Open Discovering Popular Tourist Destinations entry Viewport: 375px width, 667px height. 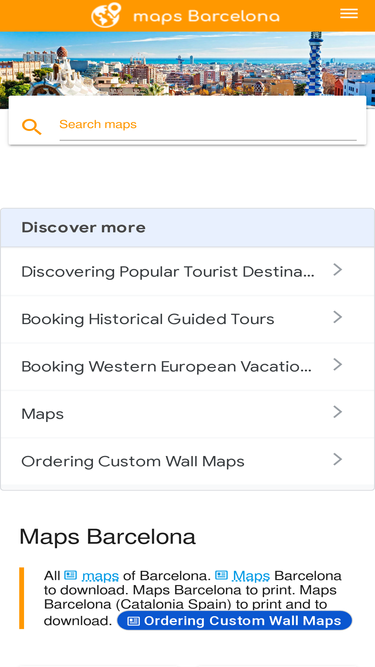tap(188, 271)
